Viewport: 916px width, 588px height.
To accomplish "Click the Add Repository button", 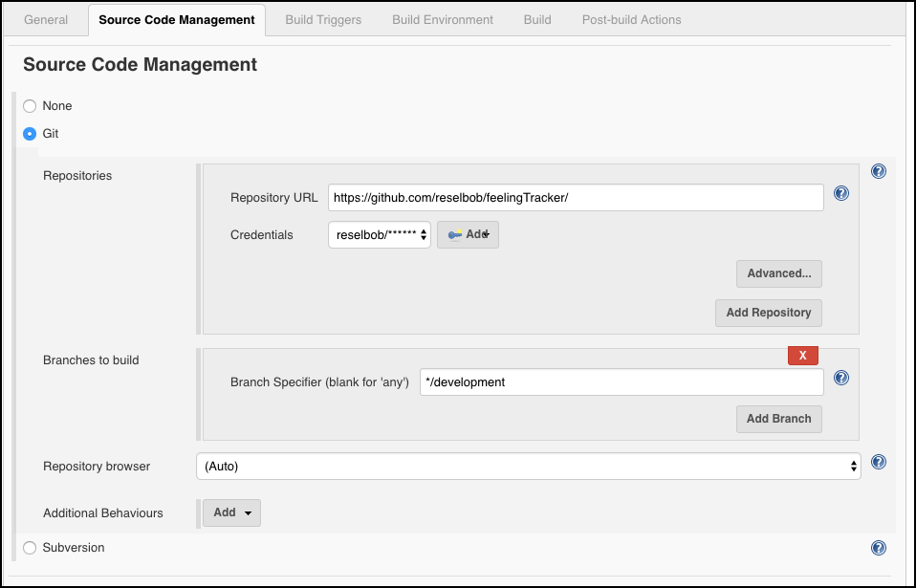I will click(x=768, y=313).
